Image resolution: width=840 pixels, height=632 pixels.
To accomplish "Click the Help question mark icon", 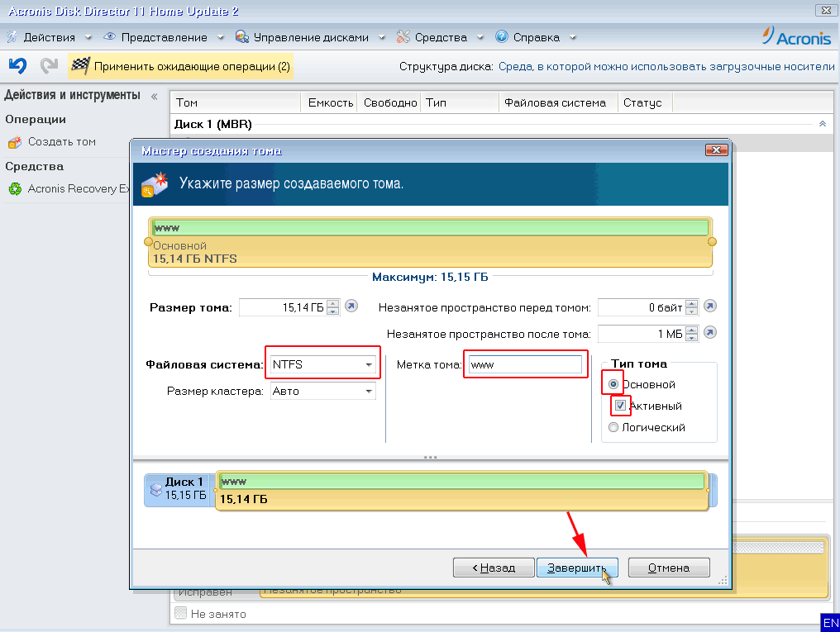I will pos(501,36).
